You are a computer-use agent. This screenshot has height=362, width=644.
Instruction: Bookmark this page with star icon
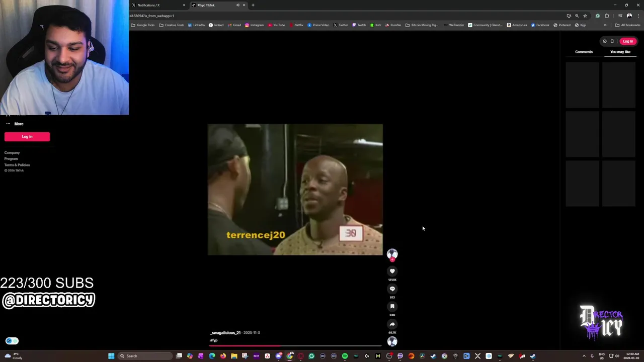(585, 16)
